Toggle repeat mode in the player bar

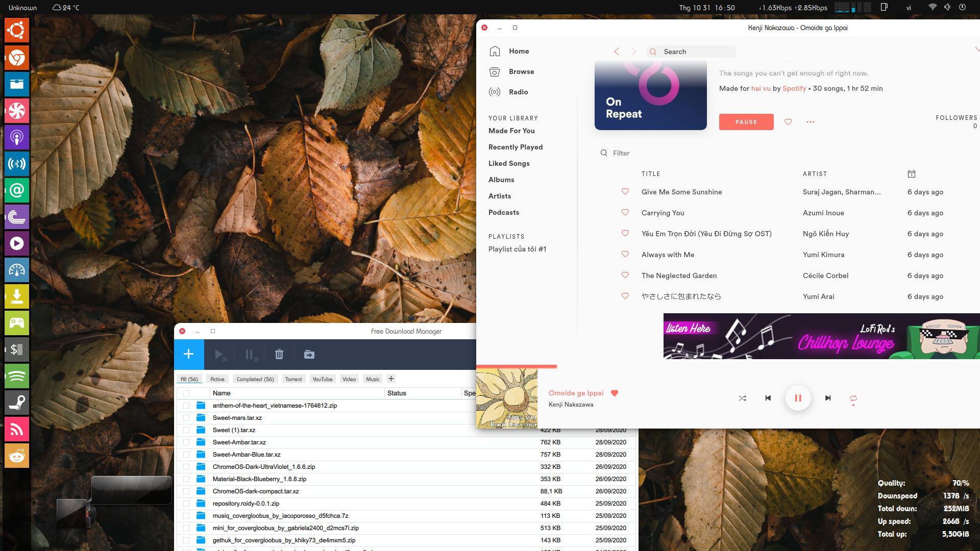pyautogui.click(x=853, y=398)
